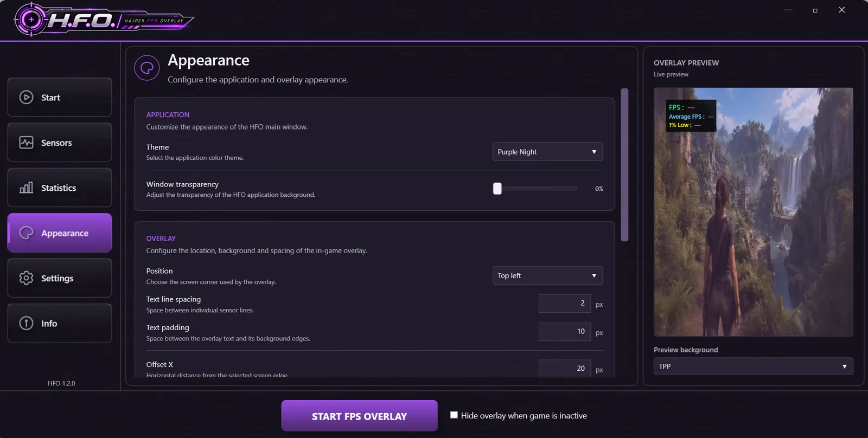
Task: Click the Appearance header palette icon
Action: pyautogui.click(x=147, y=68)
